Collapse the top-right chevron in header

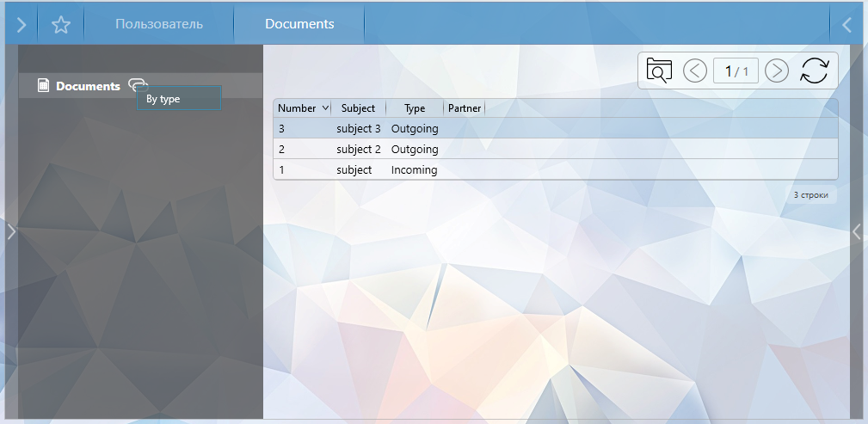846,24
